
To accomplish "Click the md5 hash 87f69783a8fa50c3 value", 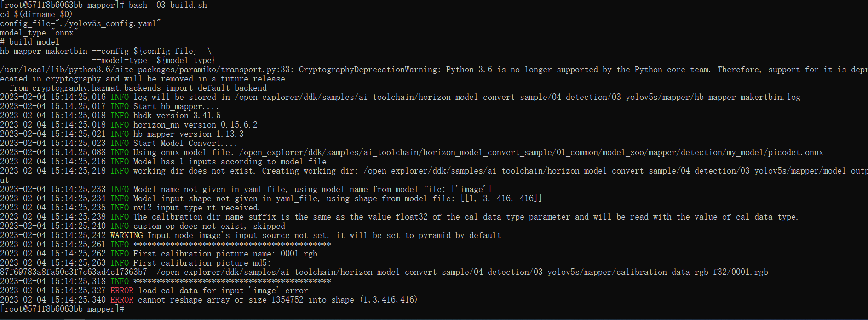I will point(74,272).
